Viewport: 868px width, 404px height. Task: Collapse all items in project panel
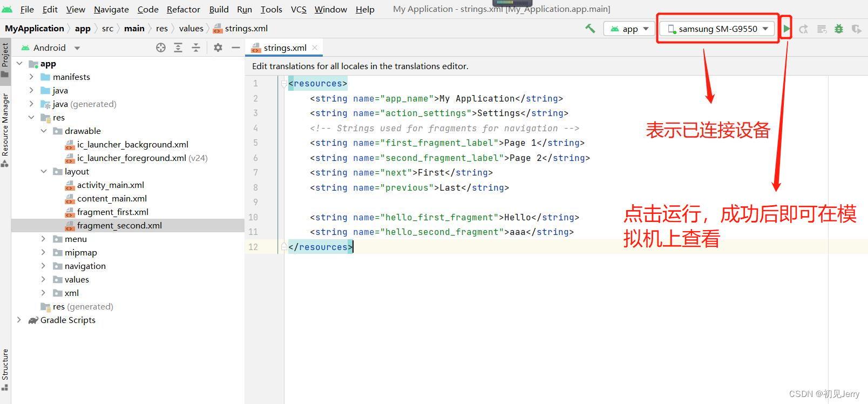[x=196, y=48]
